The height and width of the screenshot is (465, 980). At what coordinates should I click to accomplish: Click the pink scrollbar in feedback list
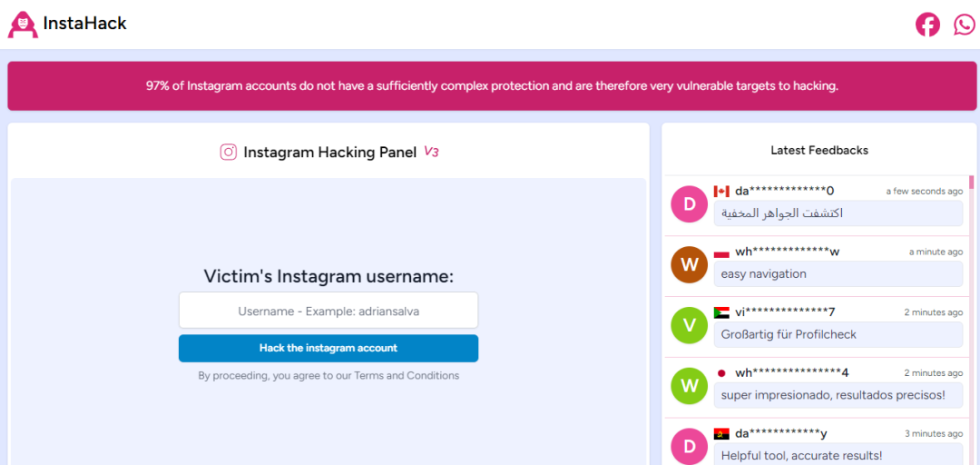point(971,183)
